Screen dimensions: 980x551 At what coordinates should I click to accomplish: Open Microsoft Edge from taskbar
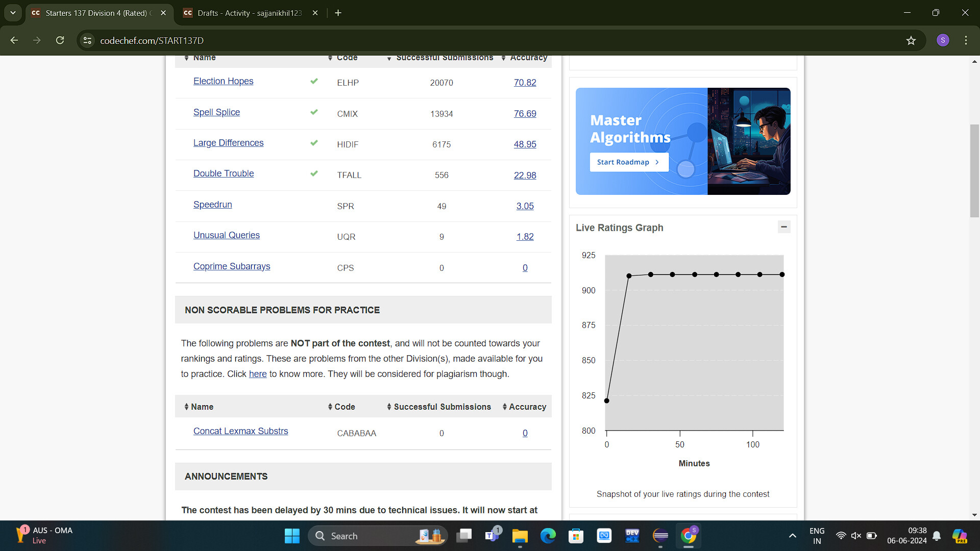(x=548, y=536)
